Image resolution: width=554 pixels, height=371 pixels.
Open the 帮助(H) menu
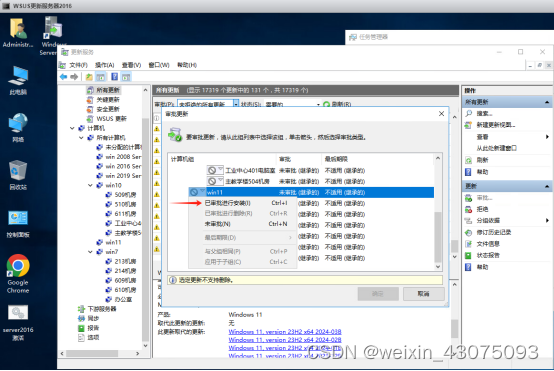187,65
